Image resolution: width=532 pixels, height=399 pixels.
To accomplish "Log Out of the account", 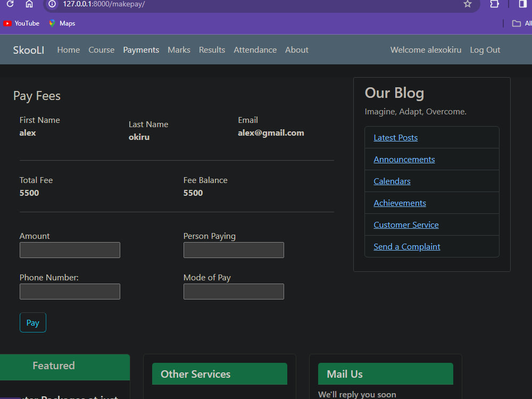I will point(485,50).
